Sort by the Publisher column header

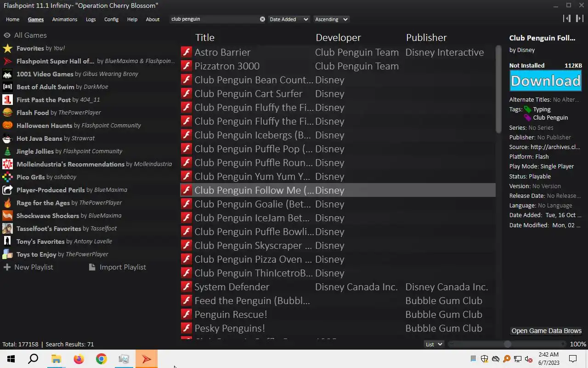[426, 38]
